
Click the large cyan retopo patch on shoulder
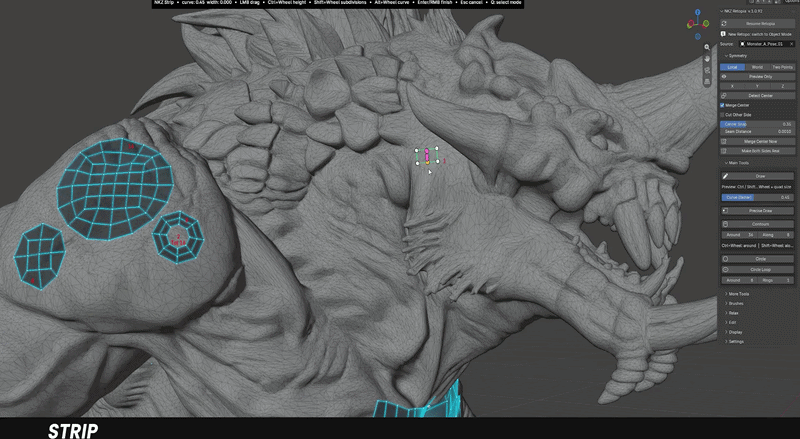(x=115, y=189)
